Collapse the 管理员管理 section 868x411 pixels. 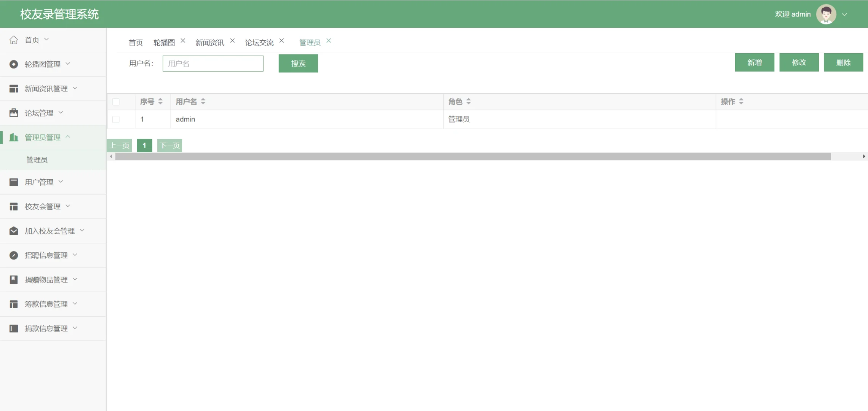(69, 137)
